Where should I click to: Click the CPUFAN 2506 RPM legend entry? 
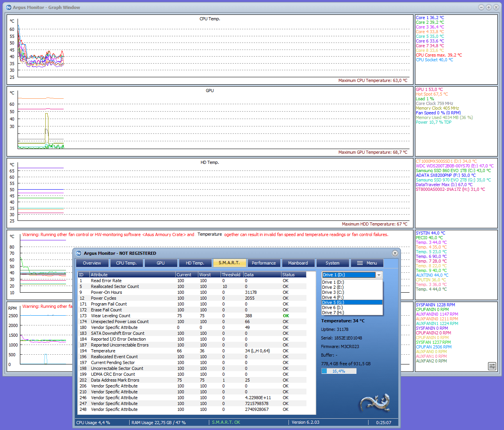(x=433, y=347)
